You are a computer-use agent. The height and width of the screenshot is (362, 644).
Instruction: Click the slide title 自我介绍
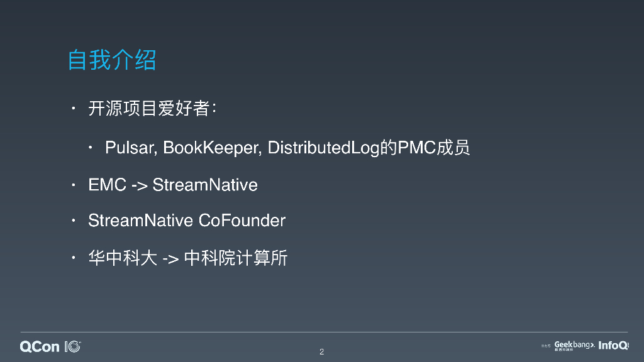click(112, 60)
